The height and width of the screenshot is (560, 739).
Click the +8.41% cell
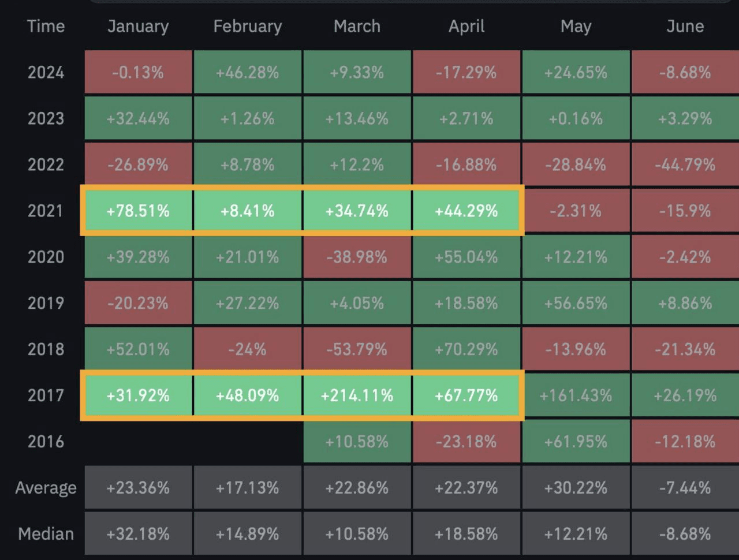248,211
